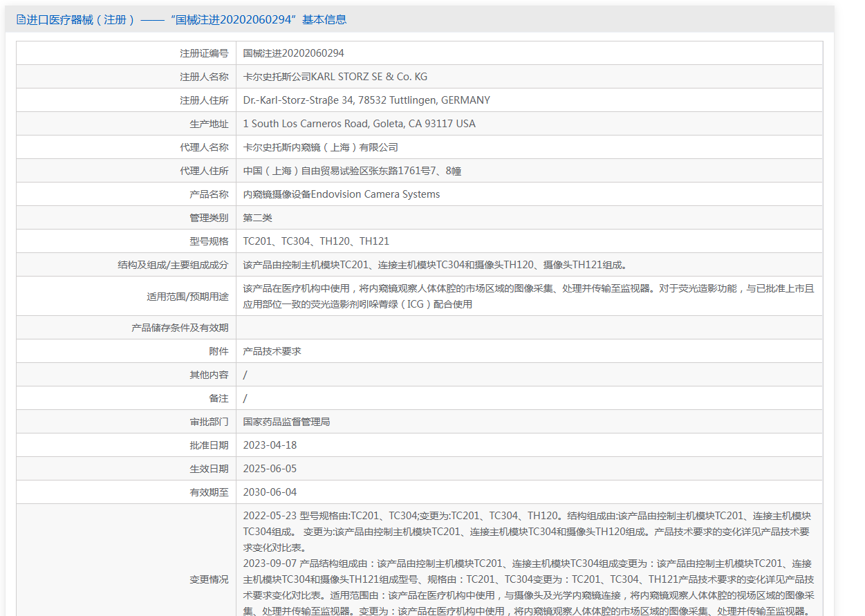Select effective date 2025-06-05
The height and width of the screenshot is (616, 865).
270,469
